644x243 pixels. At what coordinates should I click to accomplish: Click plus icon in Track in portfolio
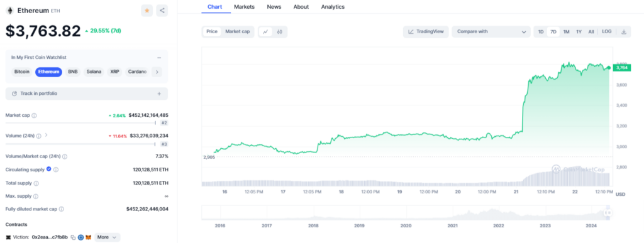coord(159,94)
